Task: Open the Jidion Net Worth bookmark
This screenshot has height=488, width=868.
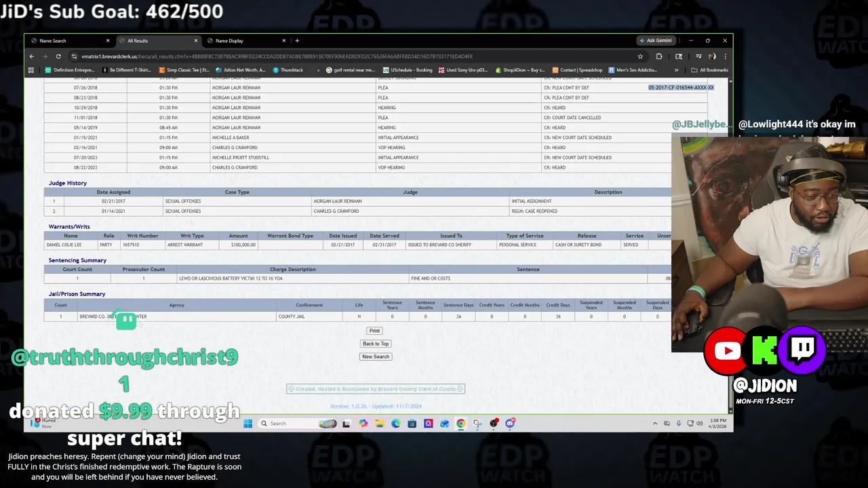Action: (241, 70)
